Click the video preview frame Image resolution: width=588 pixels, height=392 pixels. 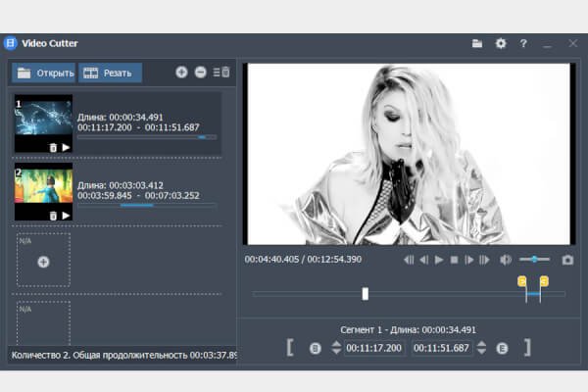409,154
